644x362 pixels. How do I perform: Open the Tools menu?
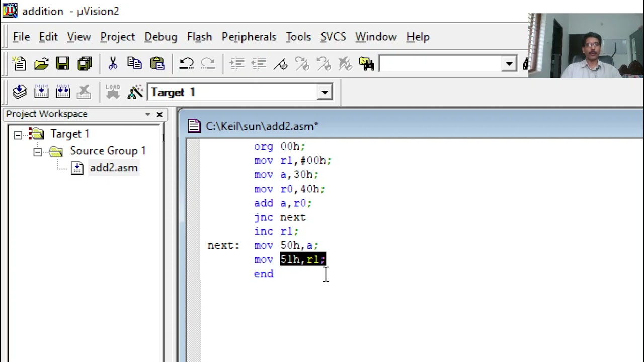coord(298,37)
